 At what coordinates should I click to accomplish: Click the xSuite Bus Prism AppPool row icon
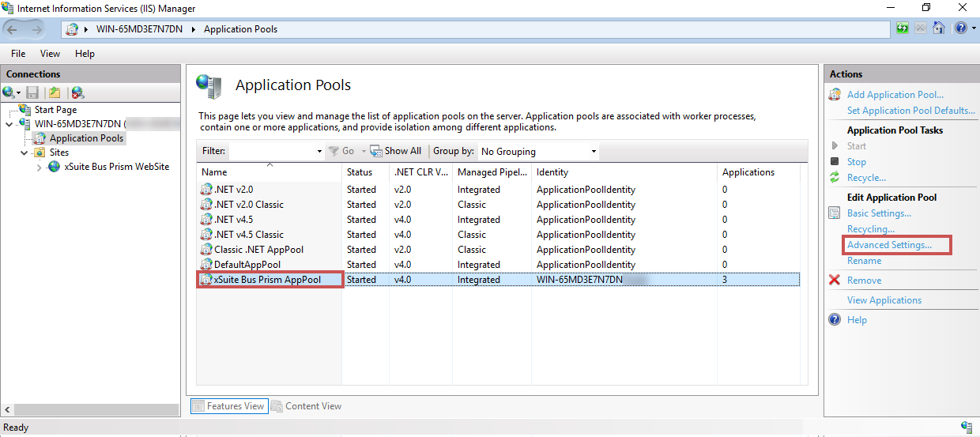coord(206,280)
